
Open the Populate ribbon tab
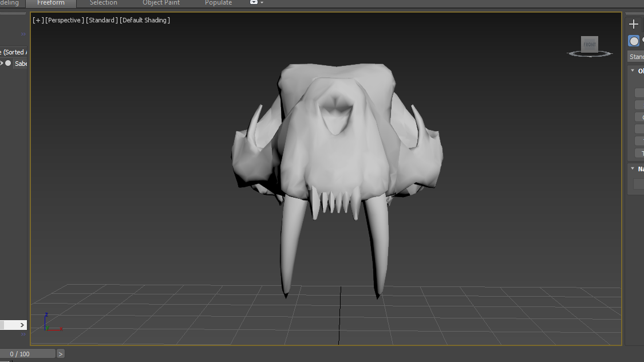click(x=218, y=3)
